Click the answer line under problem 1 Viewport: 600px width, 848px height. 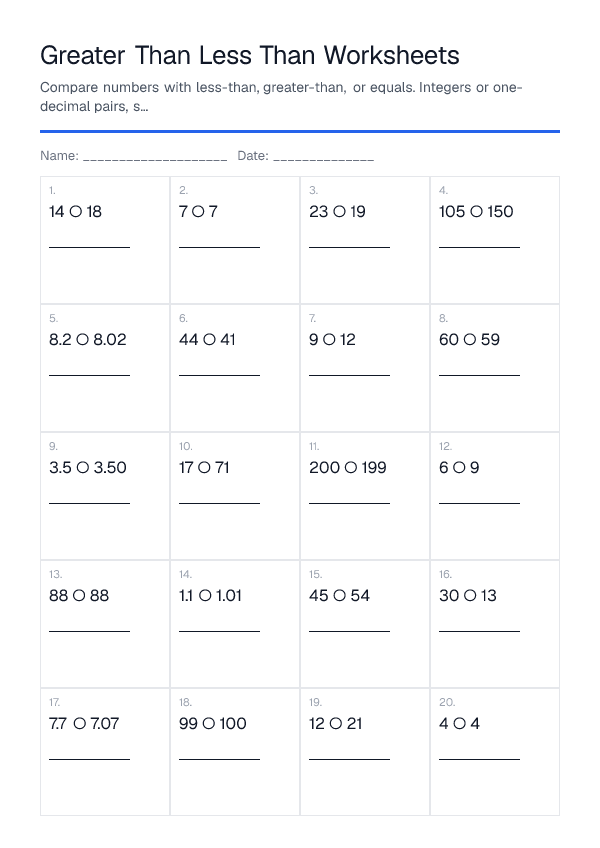point(89,247)
